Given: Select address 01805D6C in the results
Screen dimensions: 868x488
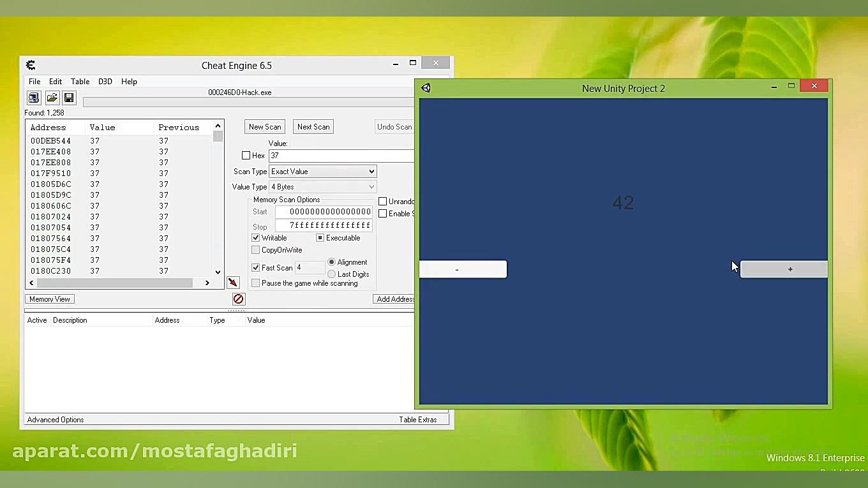Looking at the screenshot, I should pos(50,184).
